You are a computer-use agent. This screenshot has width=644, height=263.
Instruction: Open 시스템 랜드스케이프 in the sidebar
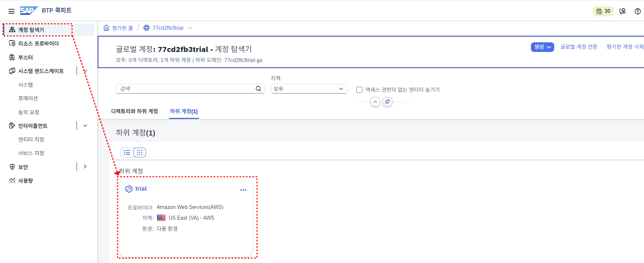point(40,71)
